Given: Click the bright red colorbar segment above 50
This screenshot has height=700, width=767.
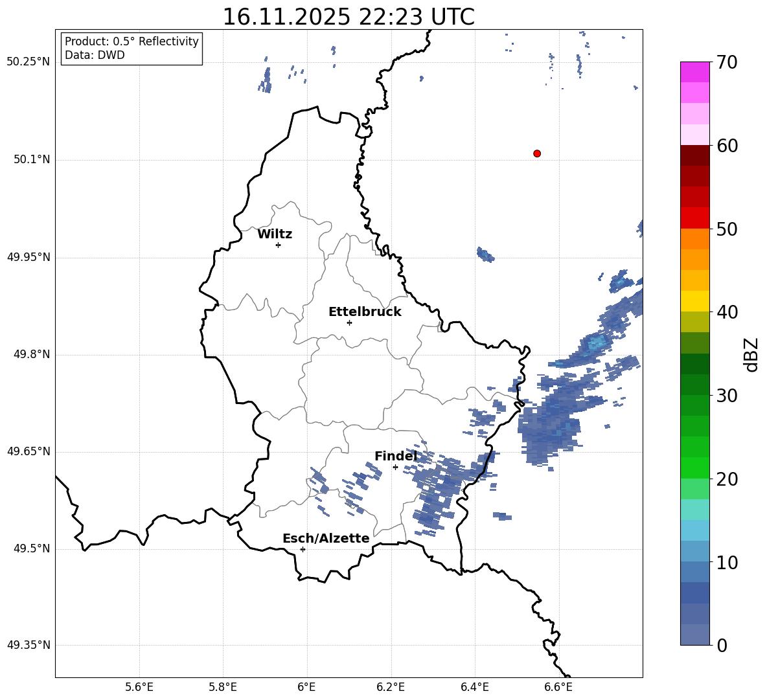Looking at the screenshot, I should click(695, 218).
